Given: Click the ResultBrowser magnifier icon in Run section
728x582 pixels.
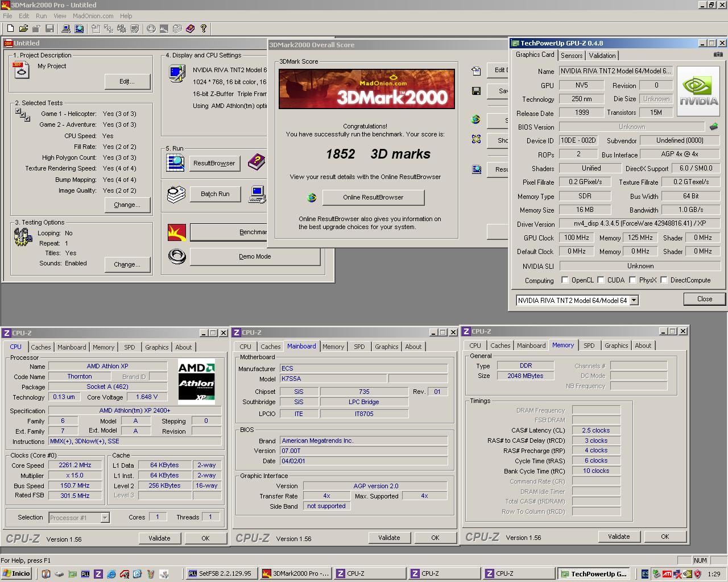Looking at the screenshot, I should [175, 163].
